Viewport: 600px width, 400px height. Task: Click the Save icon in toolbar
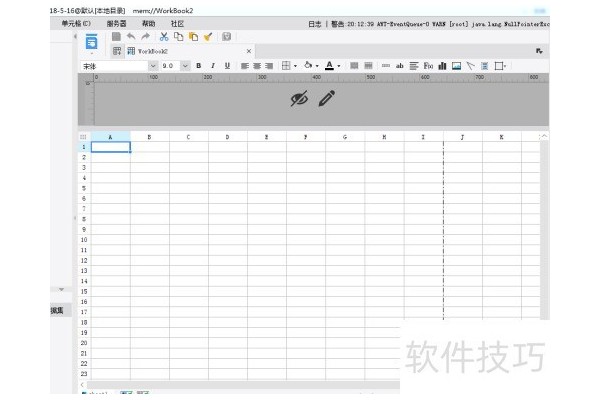tap(116, 37)
